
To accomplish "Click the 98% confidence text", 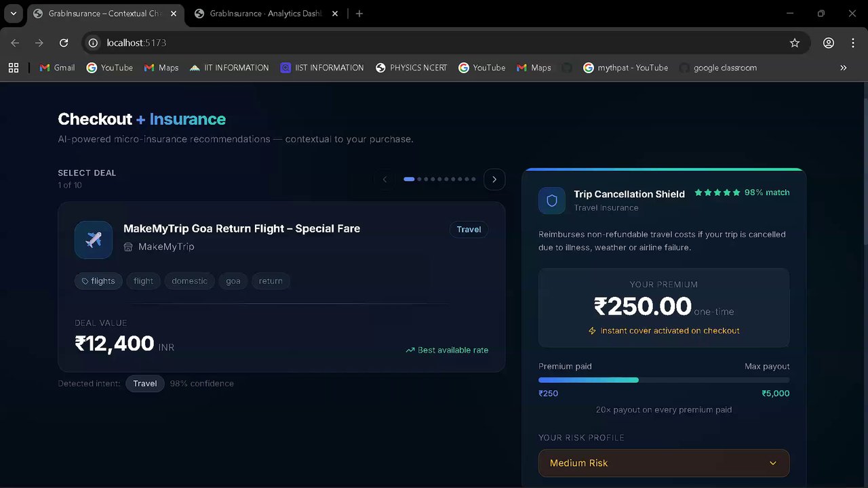I will point(202,384).
